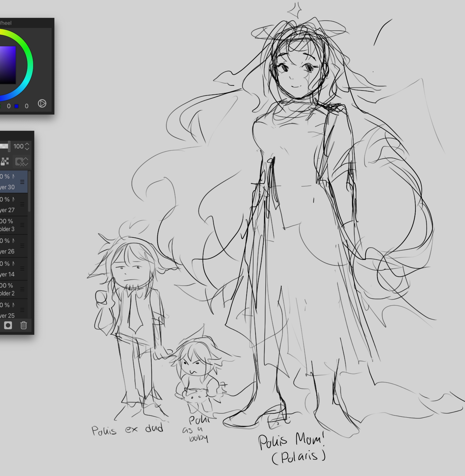Click the grip handle on layer 30
This screenshot has width=465, height=476.
coord(22,182)
